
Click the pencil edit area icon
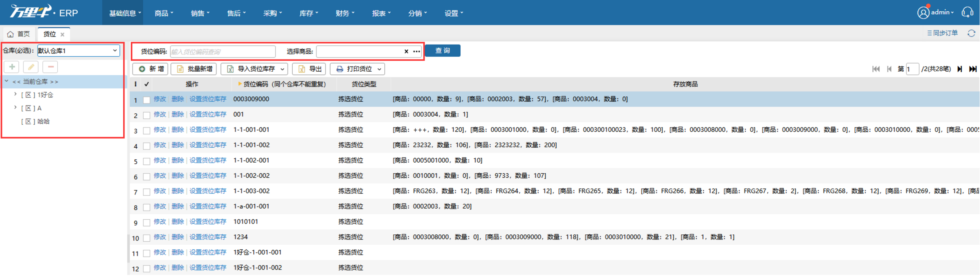[31, 67]
